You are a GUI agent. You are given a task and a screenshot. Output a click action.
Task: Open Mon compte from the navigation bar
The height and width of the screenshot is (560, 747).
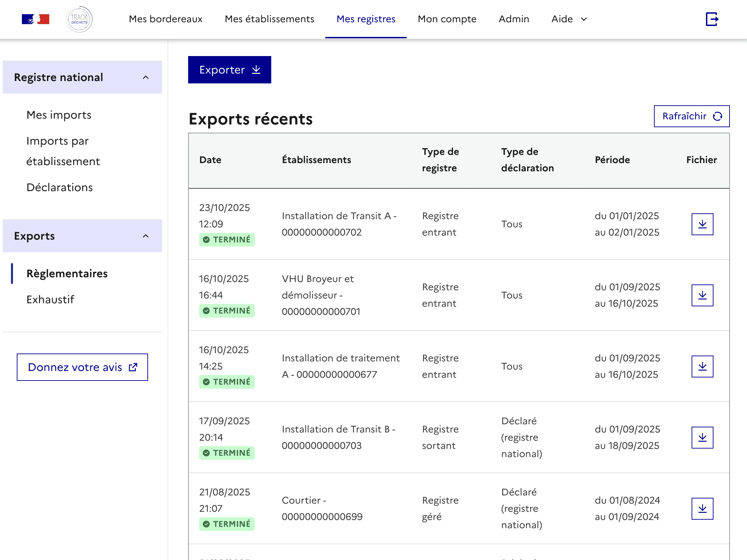tap(447, 19)
